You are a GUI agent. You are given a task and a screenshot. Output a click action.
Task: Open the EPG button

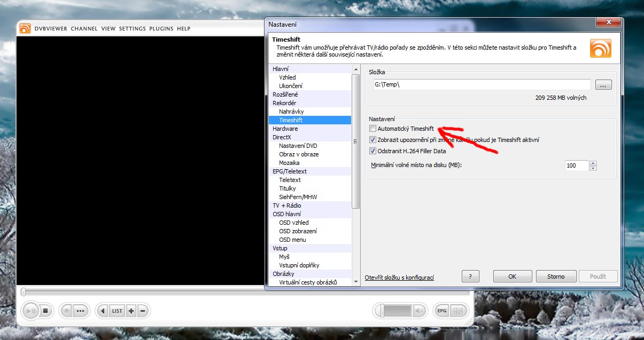pos(442,310)
